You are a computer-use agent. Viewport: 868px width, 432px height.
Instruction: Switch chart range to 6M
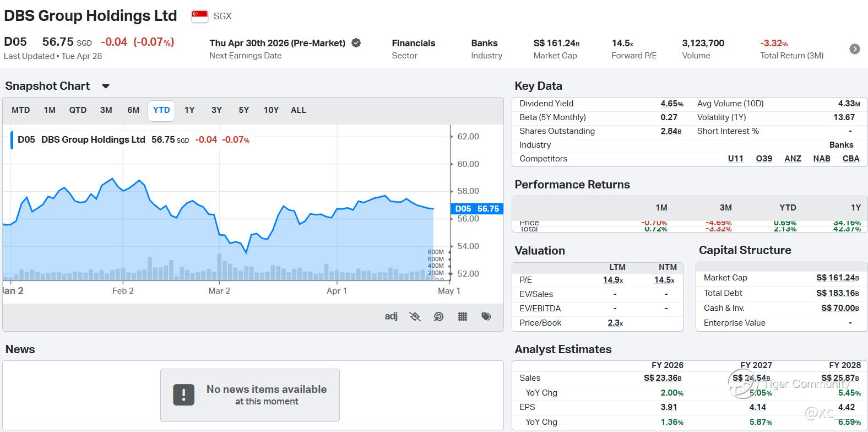click(x=133, y=110)
